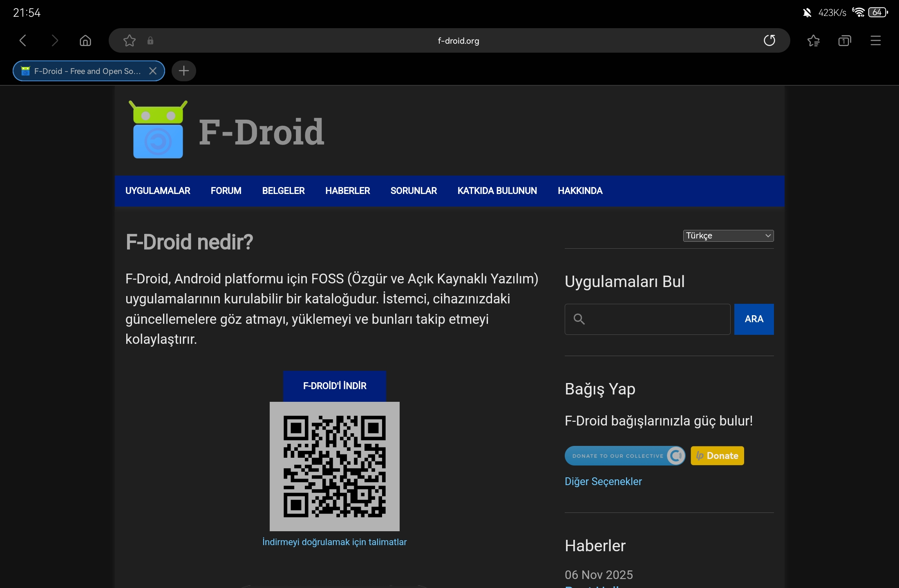Click Donate to our Collective button
Viewport: 899px width, 588px height.
(x=625, y=456)
